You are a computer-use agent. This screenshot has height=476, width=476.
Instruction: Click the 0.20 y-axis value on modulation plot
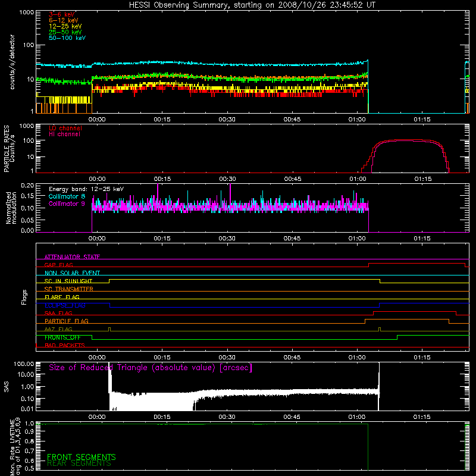27,185
